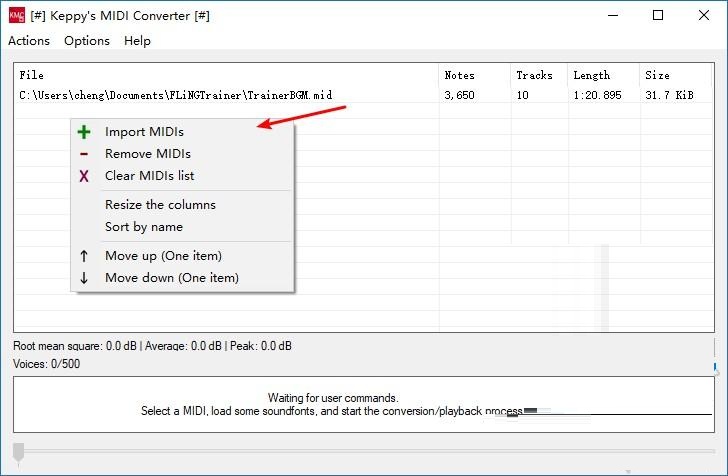Select Move down (One item)
The height and width of the screenshot is (476, 728).
[183, 278]
